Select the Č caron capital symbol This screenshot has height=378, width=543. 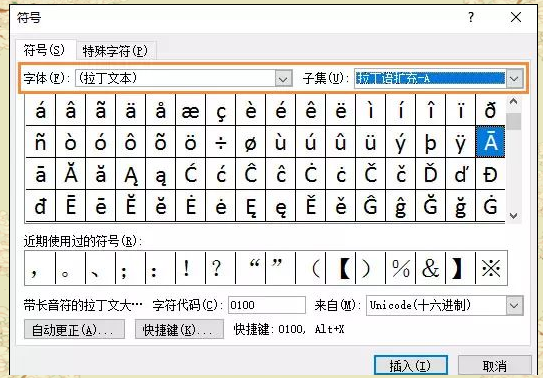tap(371, 174)
